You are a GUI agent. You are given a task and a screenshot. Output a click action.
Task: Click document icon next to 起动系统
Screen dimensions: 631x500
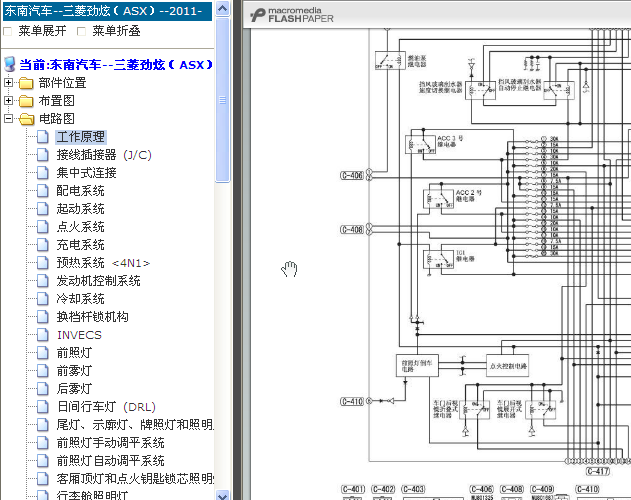pos(43,209)
